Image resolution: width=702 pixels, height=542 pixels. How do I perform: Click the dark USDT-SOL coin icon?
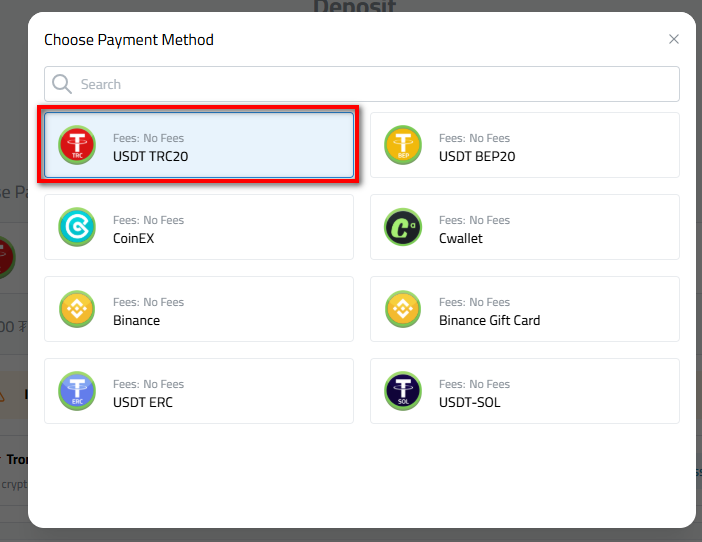403,392
